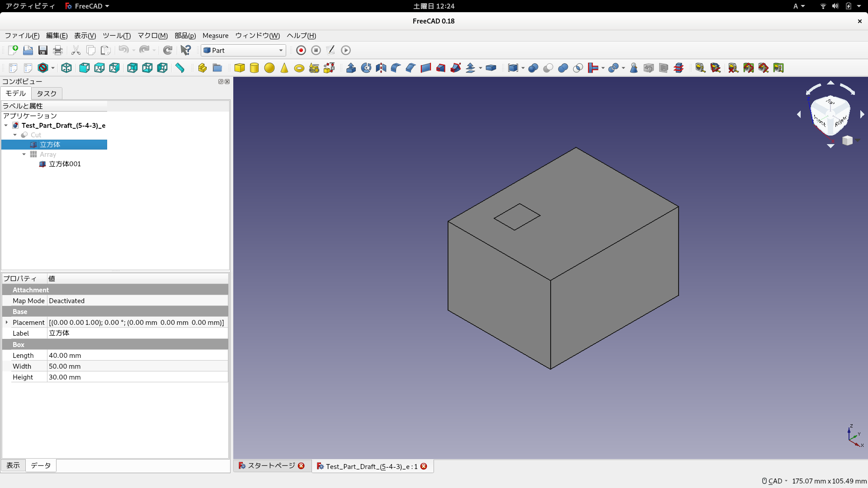Select the Cylinder primitive tool
The height and width of the screenshot is (488, 868).
pos(255,68)
